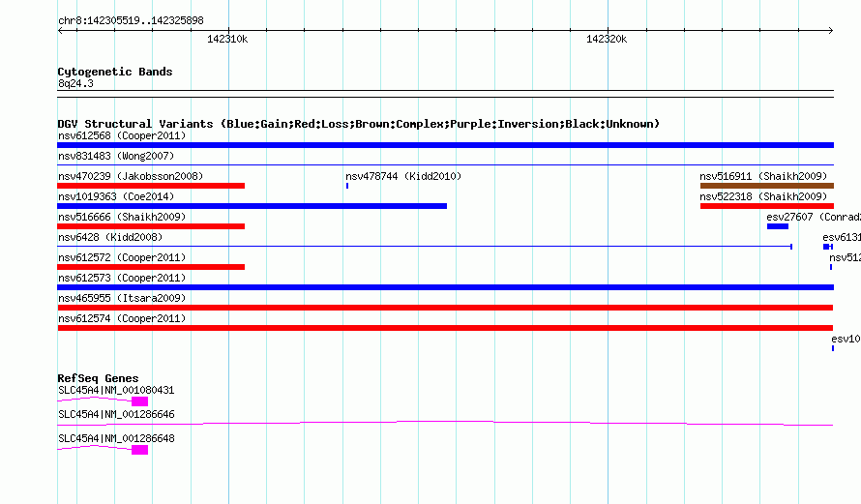
Task: Click the right arrowhead of the ruler
Action: pyautogui.click(x=831, y=30)
